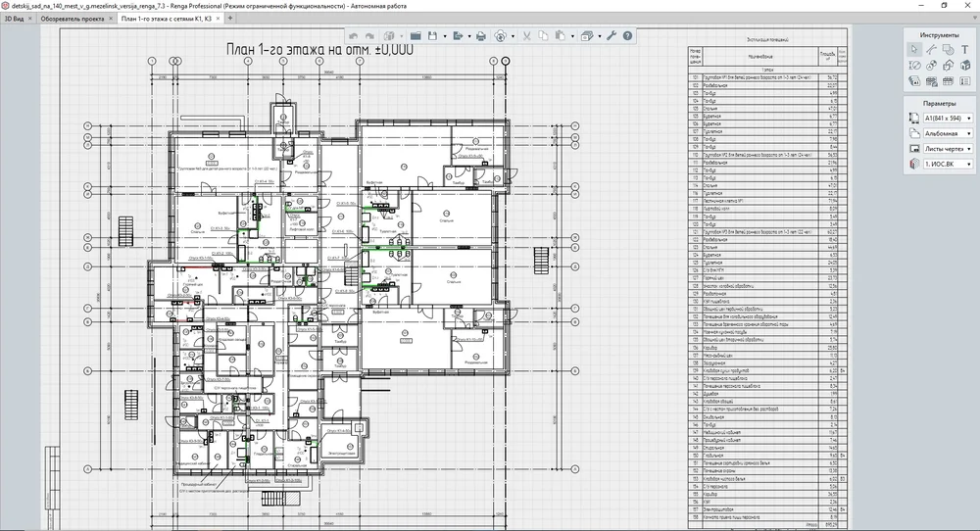
Task: Click the 3D model view insert tool
Action: [x=965, y=65]
